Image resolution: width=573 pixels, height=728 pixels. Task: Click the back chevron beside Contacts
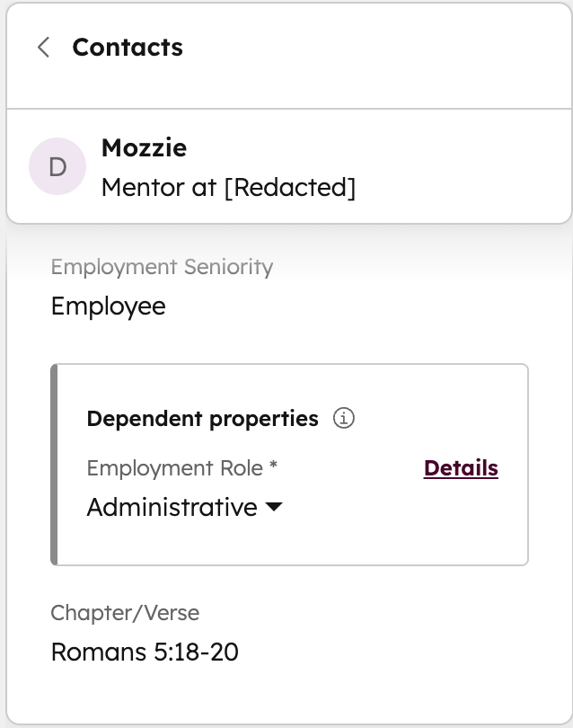43,48
